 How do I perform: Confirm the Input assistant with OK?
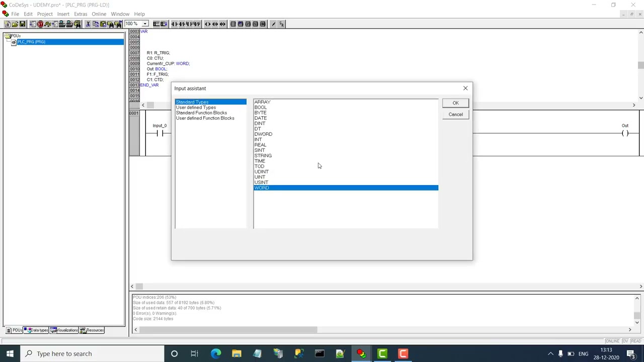455,103
